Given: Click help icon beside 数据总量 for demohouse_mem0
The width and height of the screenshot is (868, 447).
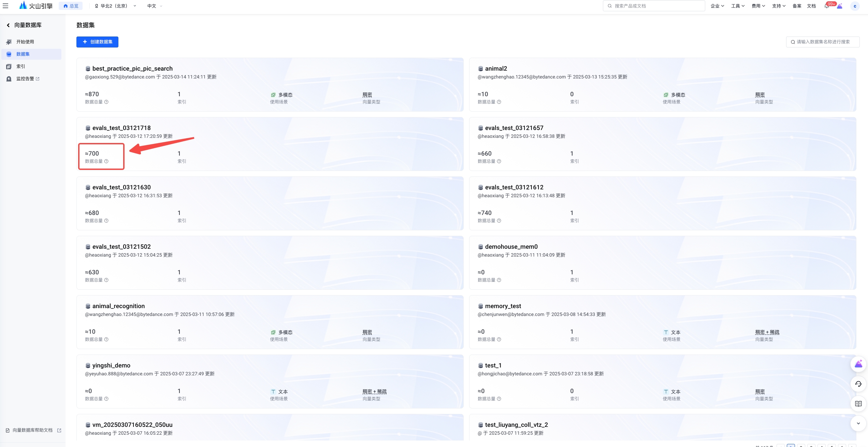Looking at the screenshot, I should (x=499, y=280).
